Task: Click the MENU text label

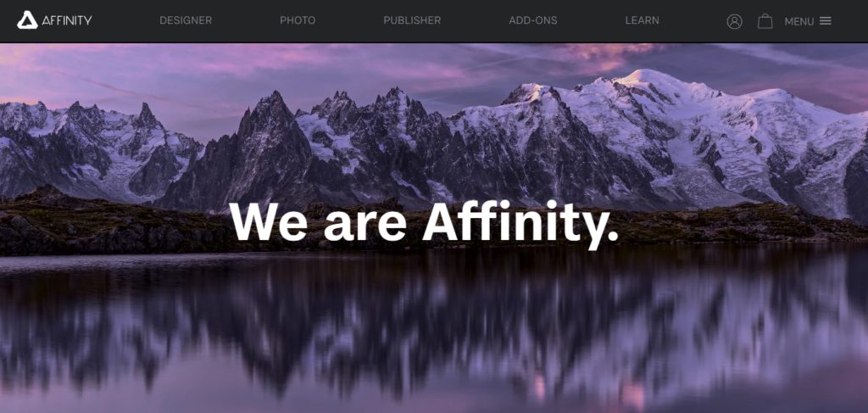Action: click(798, 21)
